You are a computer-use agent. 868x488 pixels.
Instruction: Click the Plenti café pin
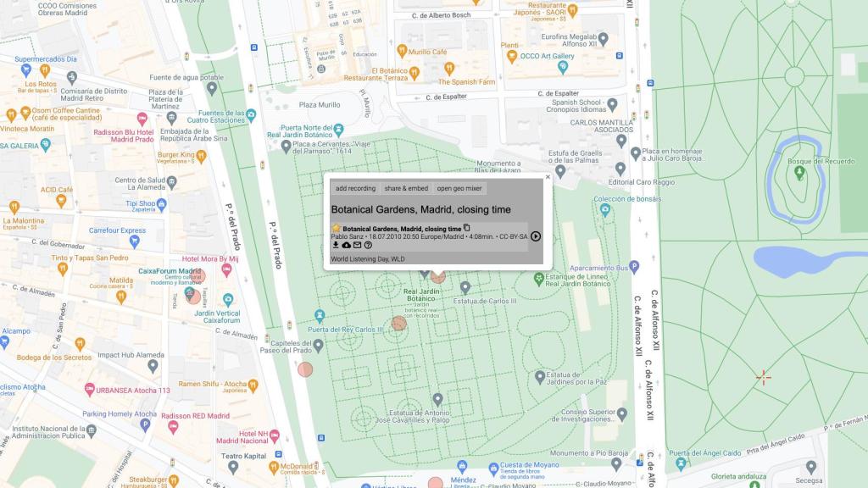coord(512,57)
